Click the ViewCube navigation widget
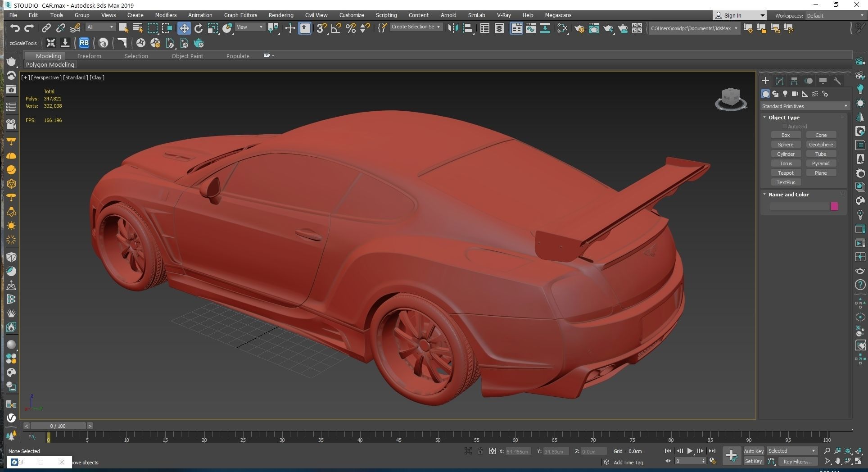The width and height of the screenshot is (868, 472). (730, 99)
